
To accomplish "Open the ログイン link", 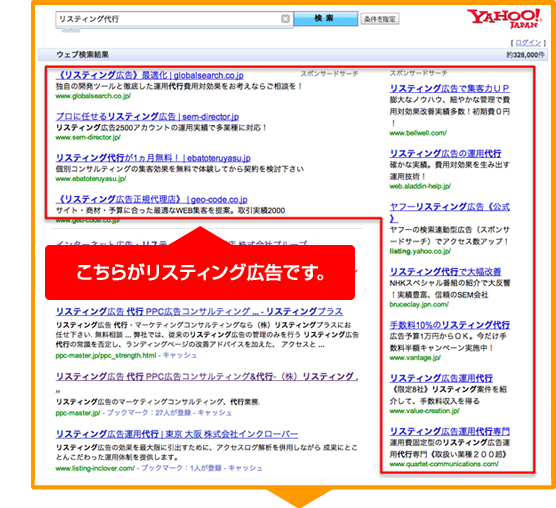I will [528, 43].
